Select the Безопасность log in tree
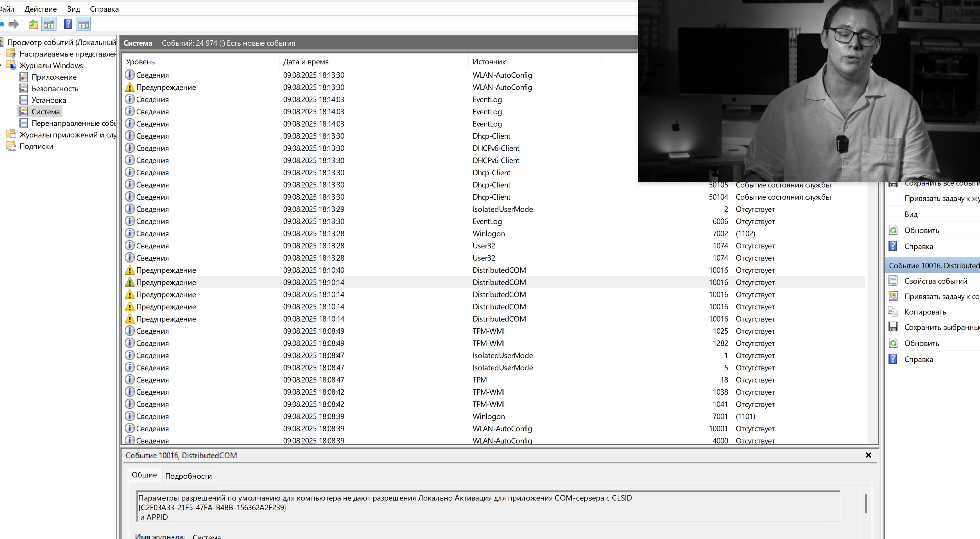Viewport: 980px width, 539px height. [55, 89]
